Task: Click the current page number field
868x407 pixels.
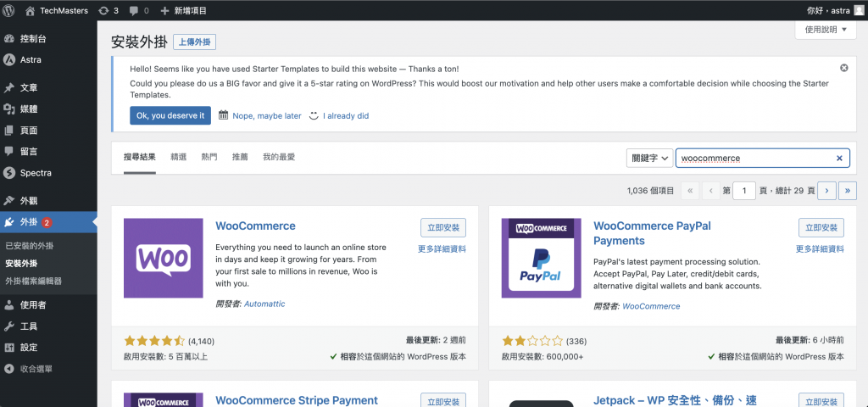Action: 744,191
